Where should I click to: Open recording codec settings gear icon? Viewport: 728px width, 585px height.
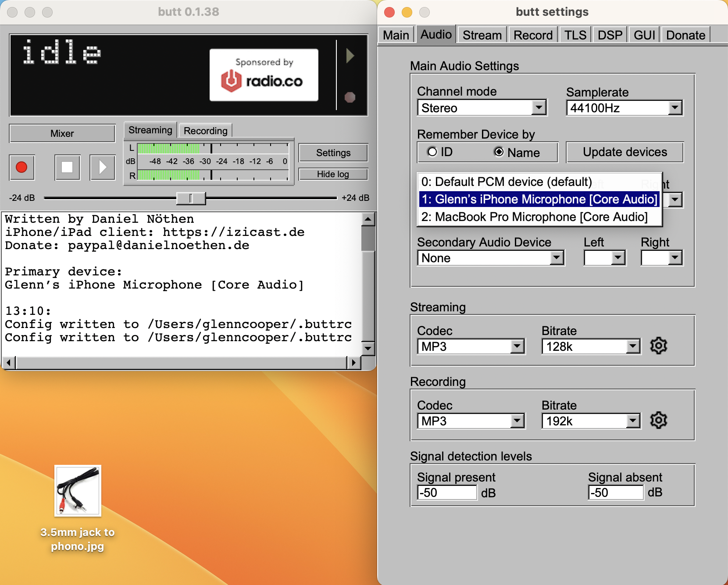[x=658, y=421]
